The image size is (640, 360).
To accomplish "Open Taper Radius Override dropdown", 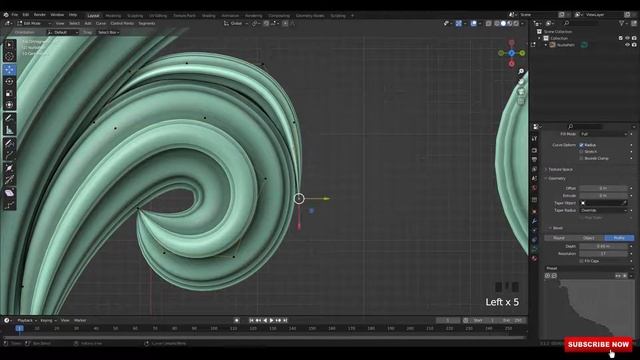I will [604, 210].
